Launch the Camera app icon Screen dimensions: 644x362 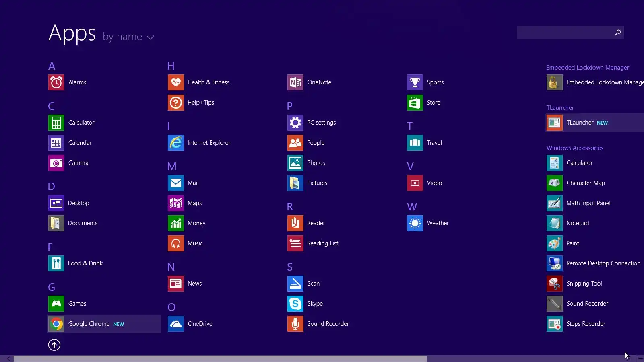(56, 163)
